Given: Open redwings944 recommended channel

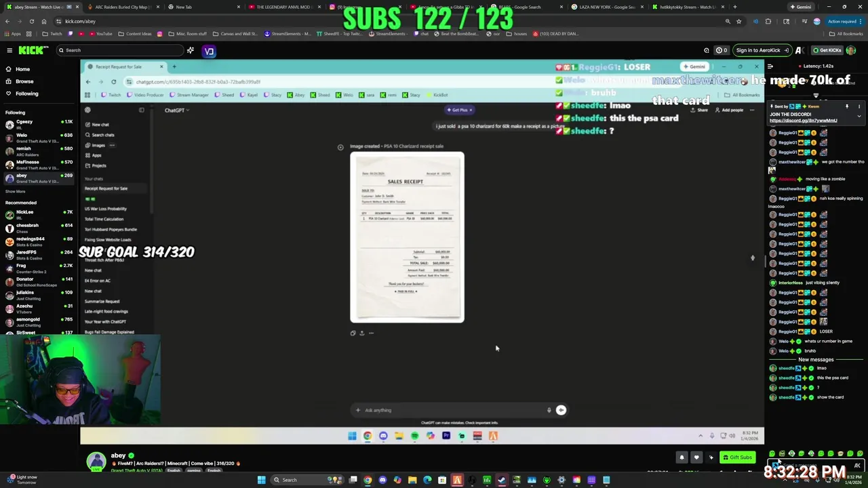Looking at the screenshot, I should pos(39,241).
